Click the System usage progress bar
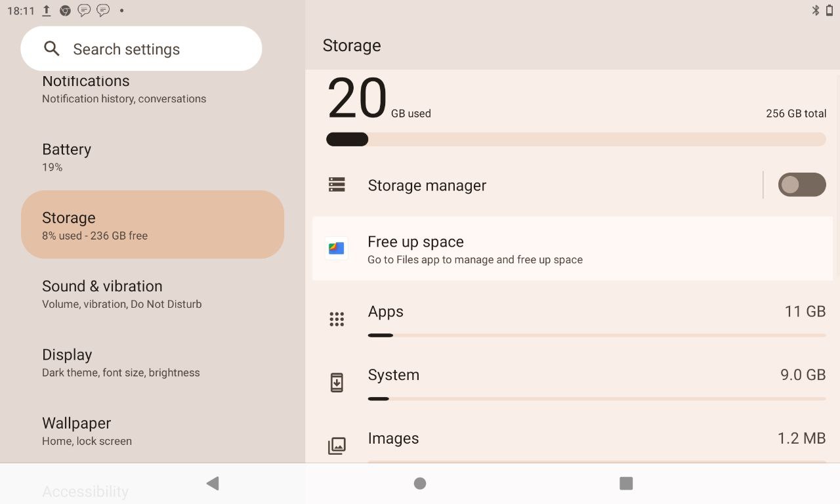 pyautogui.click(x=597, y=398)
